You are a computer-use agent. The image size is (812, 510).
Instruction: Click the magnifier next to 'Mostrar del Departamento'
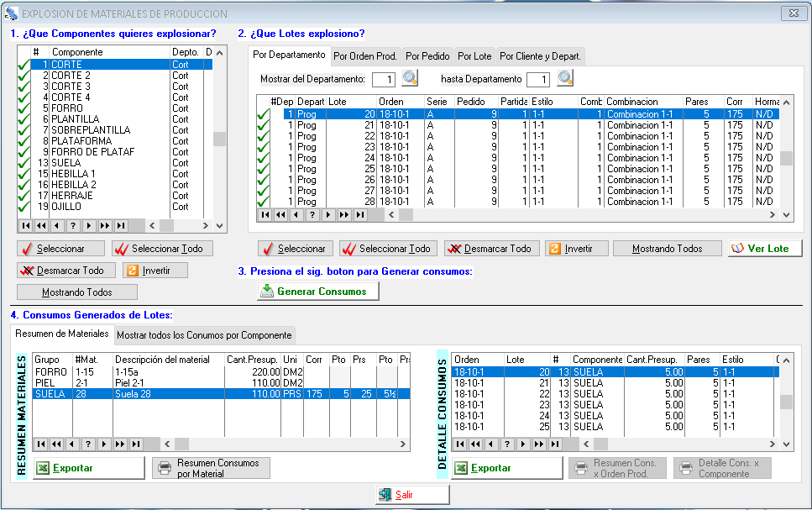[x=409, y=79]
